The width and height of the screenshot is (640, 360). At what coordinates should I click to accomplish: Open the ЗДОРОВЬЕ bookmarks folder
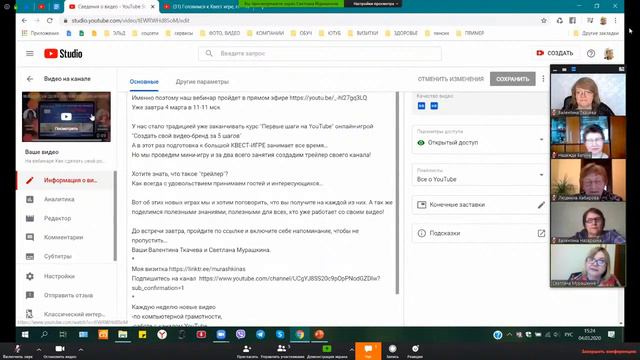pos(402,33)
